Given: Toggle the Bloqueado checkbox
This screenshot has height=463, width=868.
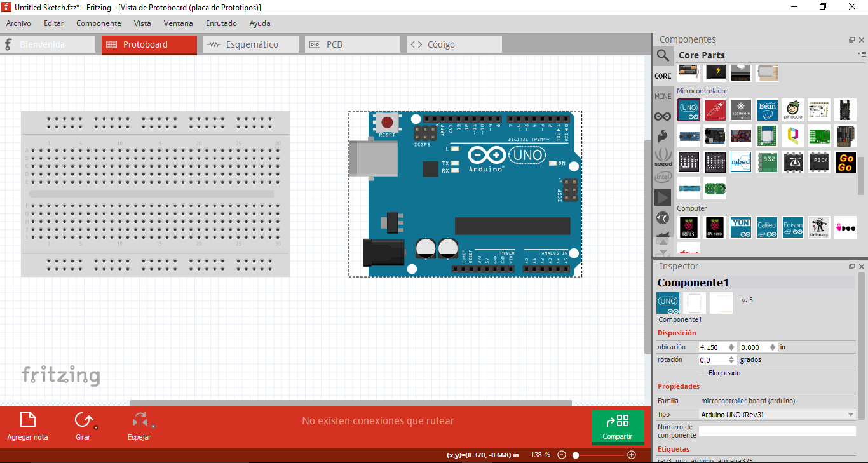Looking at the screenshot, I should pos(703,373).
